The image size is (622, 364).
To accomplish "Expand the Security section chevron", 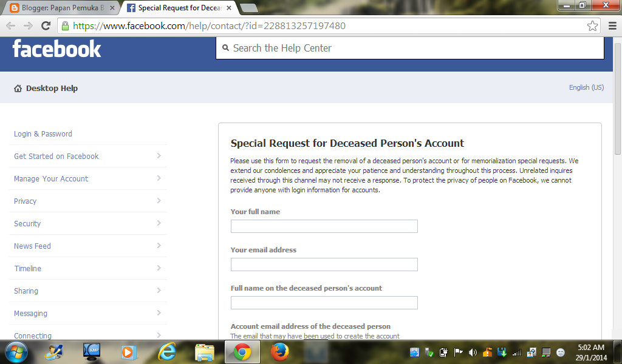I will pyautogui.click(x=159, y=223).
